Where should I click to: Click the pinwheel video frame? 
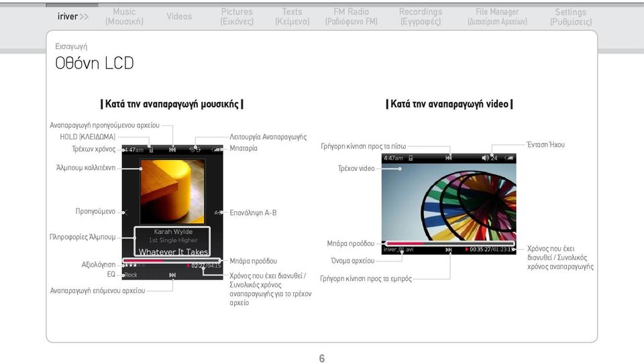(449, 202)
